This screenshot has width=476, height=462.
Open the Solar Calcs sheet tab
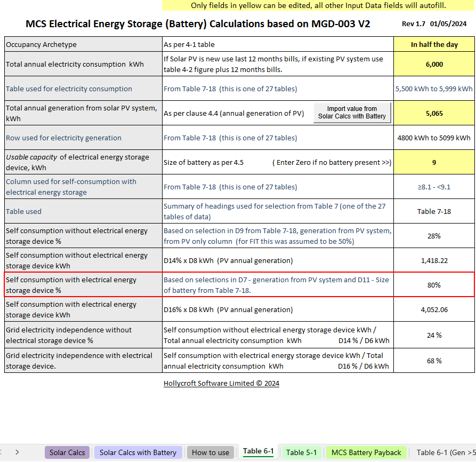point(67,452)
